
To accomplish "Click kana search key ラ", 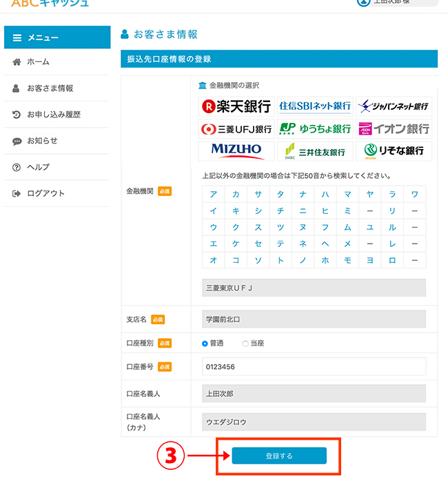I will tap(392, 194).
